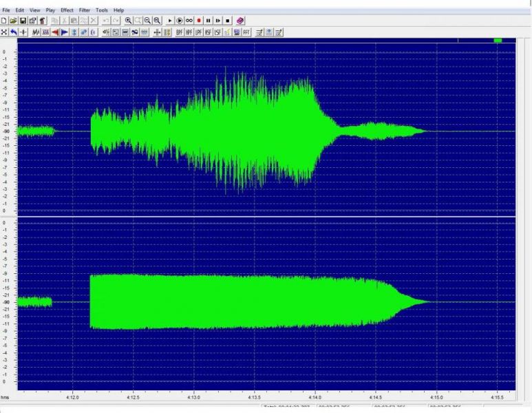
Task: Open the FFT analysis tool
Action: point(246,32)
